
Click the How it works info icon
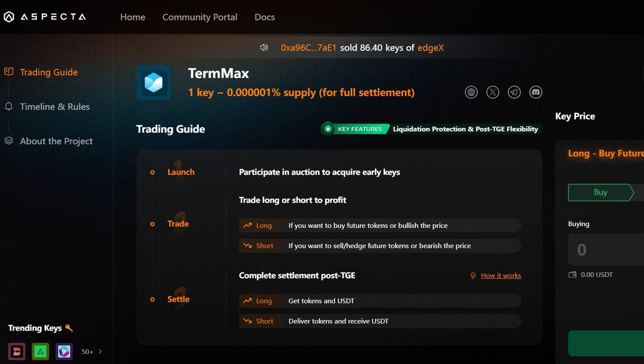[x=473, y=275]
